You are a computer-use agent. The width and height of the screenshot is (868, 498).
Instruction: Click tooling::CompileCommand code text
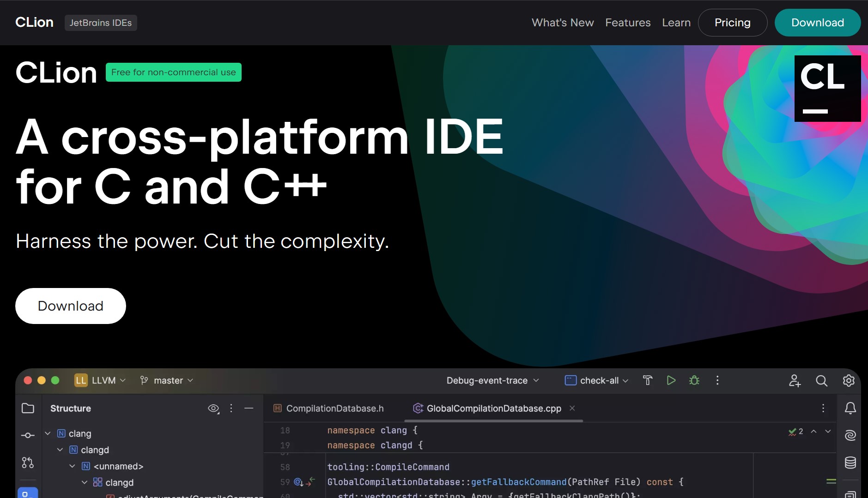pyautogui.click(x=388, y=467)
